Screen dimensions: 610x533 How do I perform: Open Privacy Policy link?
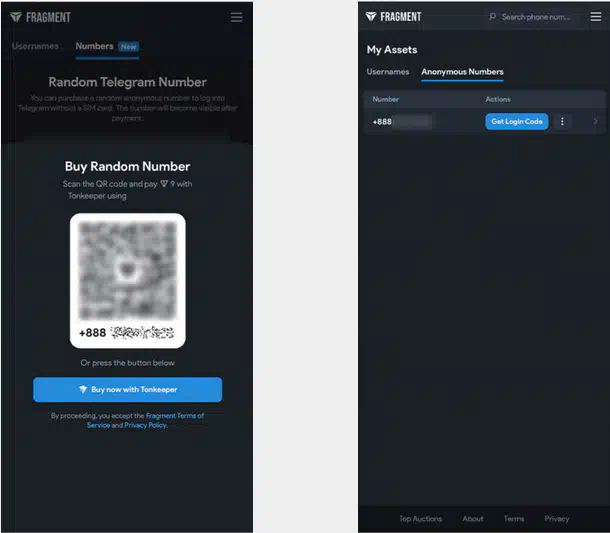click(145, 425)
